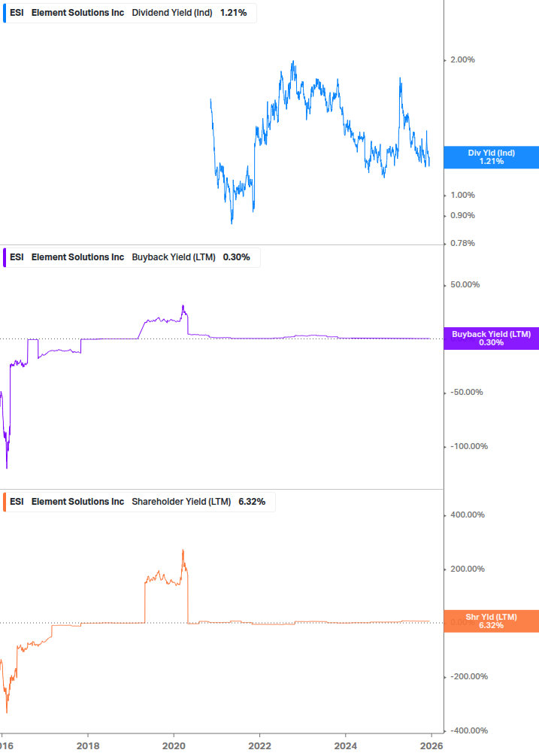Click the 0.90% axis label

[462, 216]
